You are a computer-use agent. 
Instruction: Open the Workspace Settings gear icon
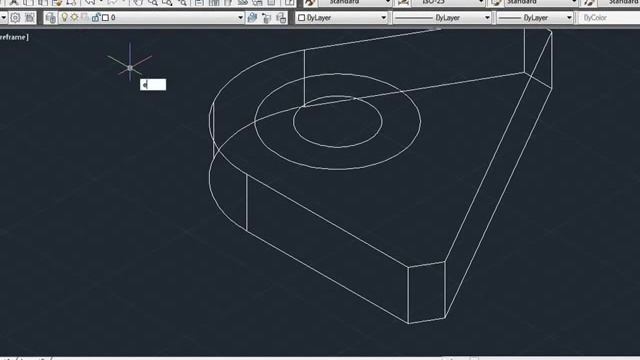pyautogui.click(x=15, y=18)
